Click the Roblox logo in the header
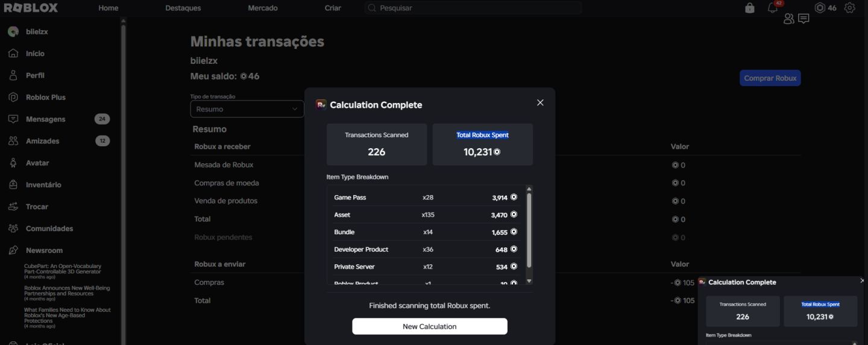 coord(31,8)
